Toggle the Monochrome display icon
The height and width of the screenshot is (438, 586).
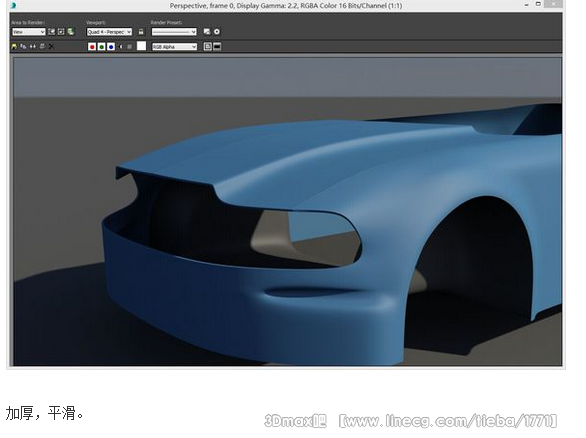tap(130, 47)
